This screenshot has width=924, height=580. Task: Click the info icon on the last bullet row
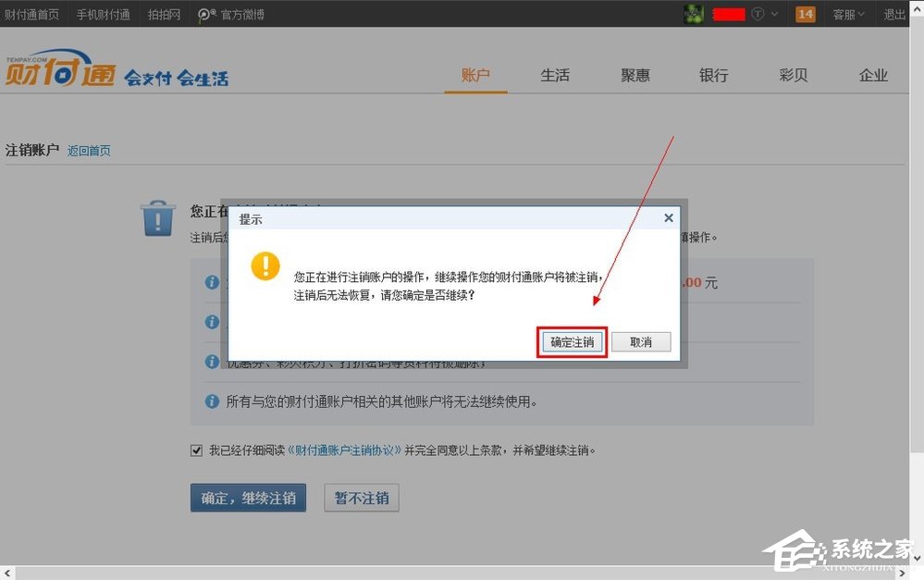(213, 401)
